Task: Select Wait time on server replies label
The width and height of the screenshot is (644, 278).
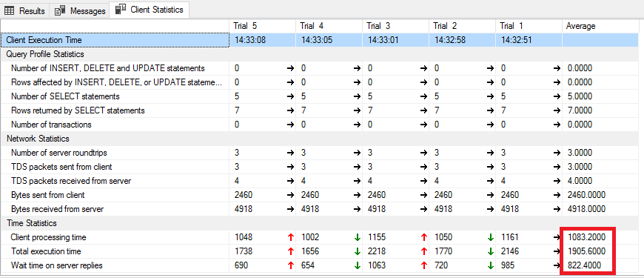Action: [57, 265]
